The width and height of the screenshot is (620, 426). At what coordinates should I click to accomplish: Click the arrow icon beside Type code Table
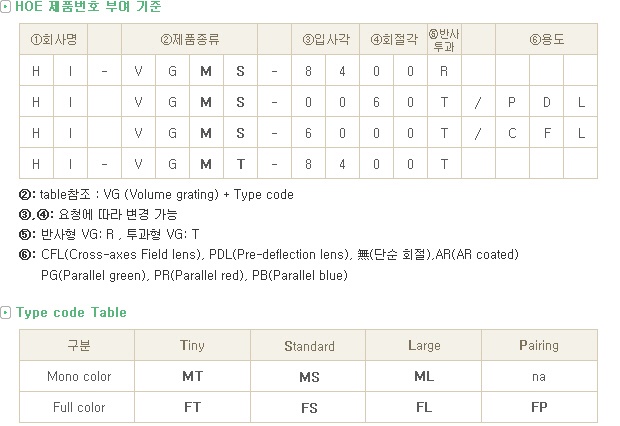[5, 312]
